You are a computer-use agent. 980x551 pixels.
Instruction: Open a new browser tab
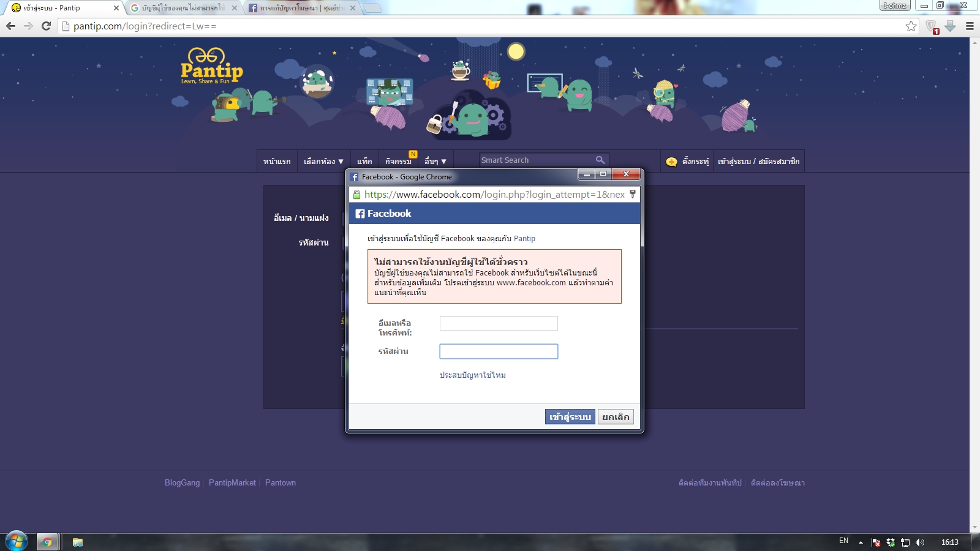coord(372,8)
